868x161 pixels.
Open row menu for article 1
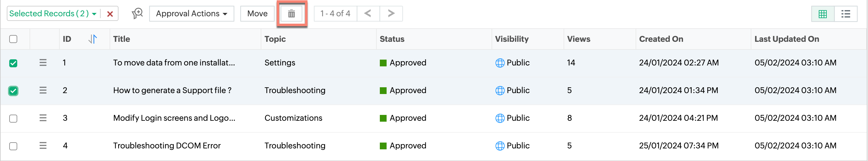click(43, 62)
